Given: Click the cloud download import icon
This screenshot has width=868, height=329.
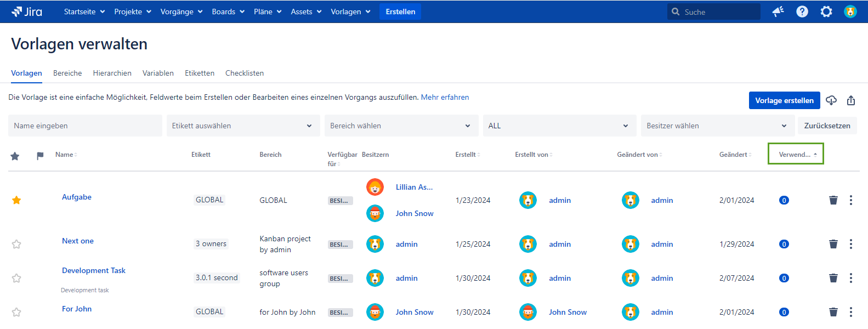Looking at the screenshot, I should point(831,100).
